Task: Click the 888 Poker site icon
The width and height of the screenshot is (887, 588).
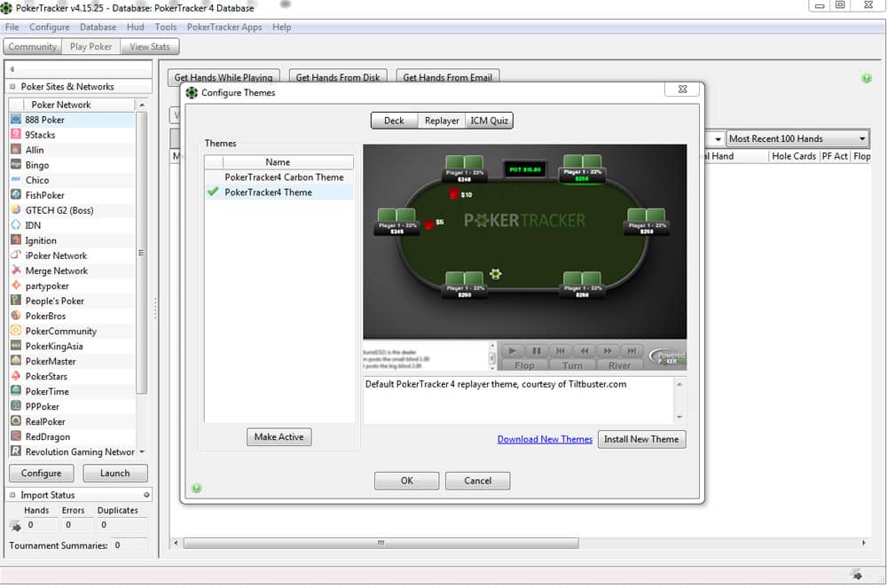Action: tap(16, 120)
